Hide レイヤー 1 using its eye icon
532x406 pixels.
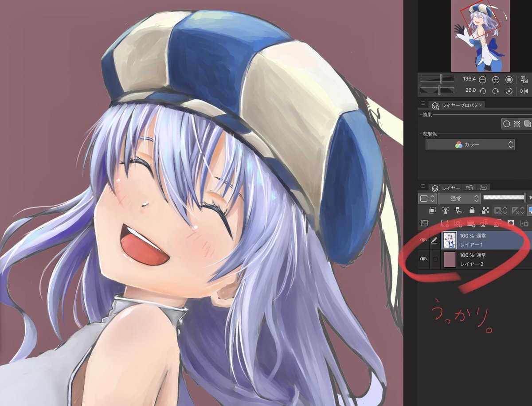coord(423,240)
